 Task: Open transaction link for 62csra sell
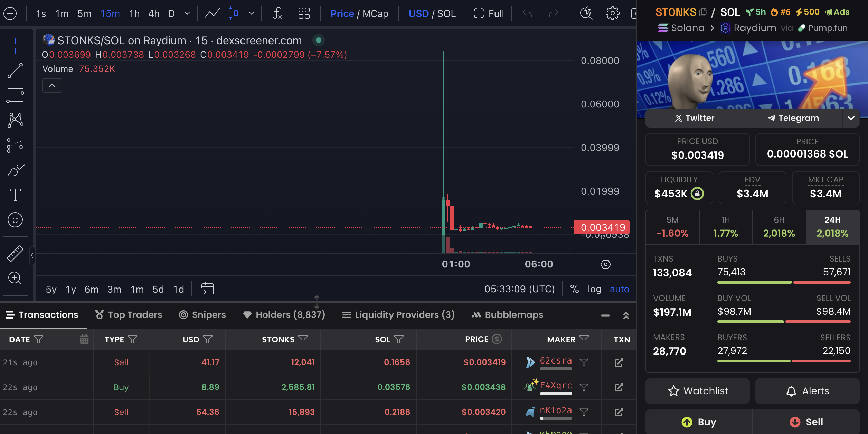click(619, 362)
